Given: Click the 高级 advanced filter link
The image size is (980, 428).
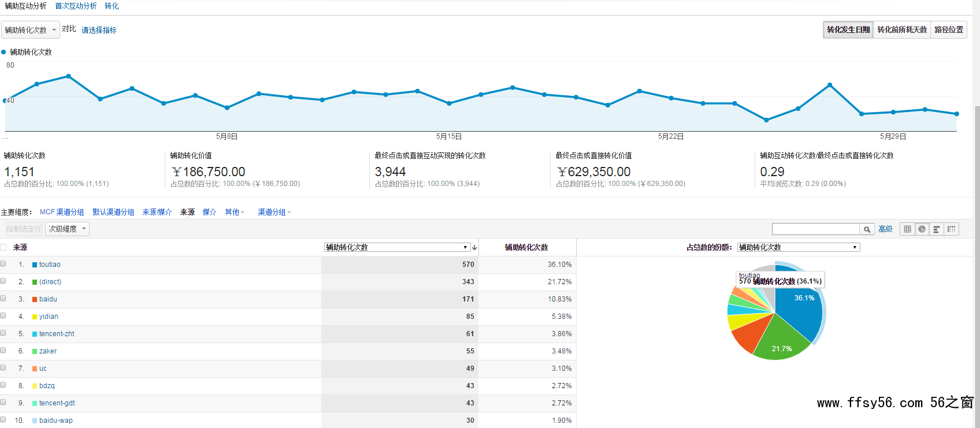Looking at the screenshot, I should click(885, 229).
